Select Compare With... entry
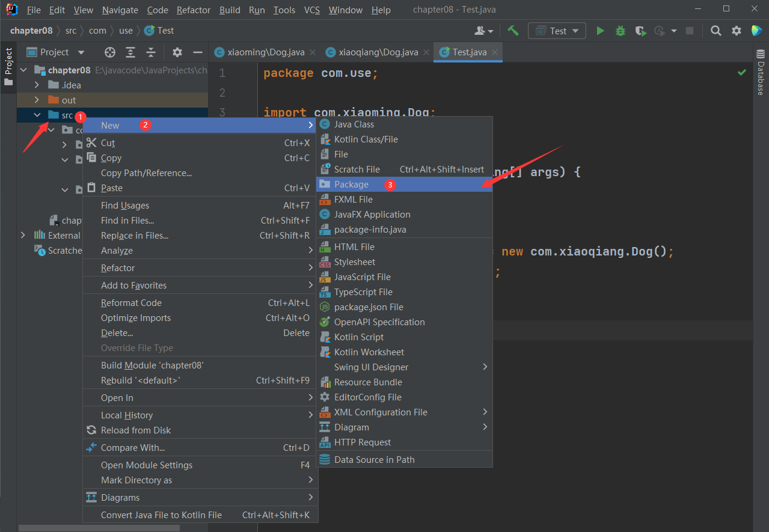Screen dimensions: 769x532 coord(200,448)
